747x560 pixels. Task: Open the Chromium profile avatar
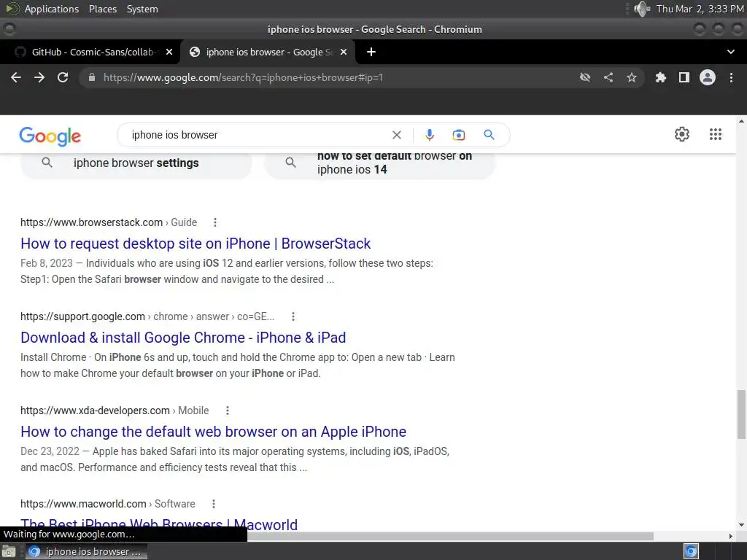708,77
